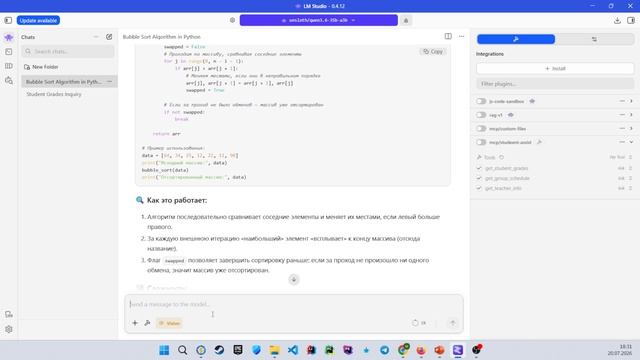The width and height of the screenshot is (640, 360).
Task: Click the wrench badge next to mcp/student-assist
Action: (539, 142)
